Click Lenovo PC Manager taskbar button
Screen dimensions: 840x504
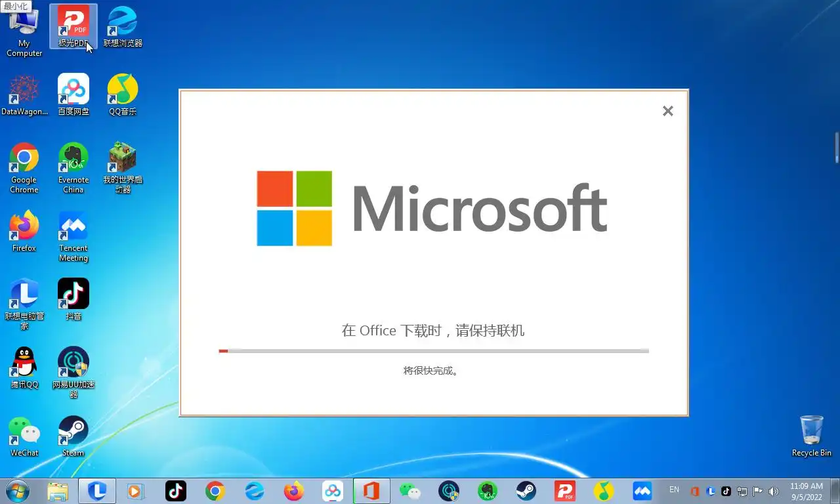97,491
